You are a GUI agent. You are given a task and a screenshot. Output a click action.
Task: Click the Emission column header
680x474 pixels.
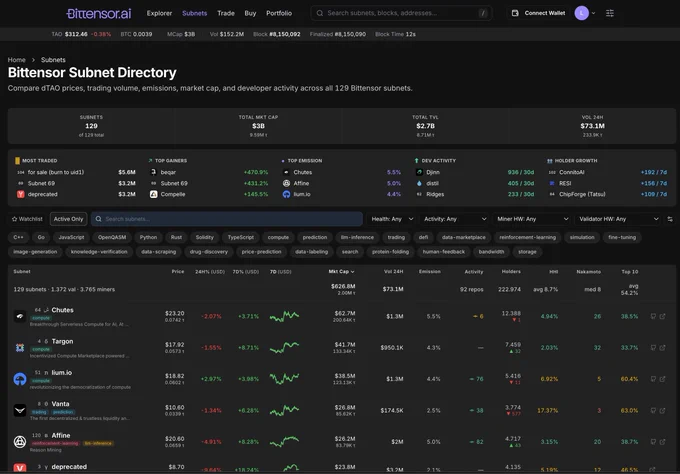pyautogui.click(x=429, y=271)
